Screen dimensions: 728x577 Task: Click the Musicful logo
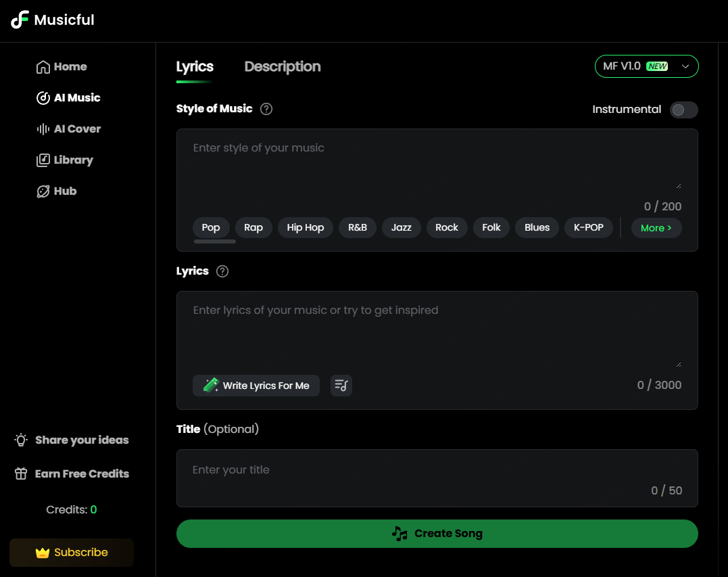tap(52, 20)
